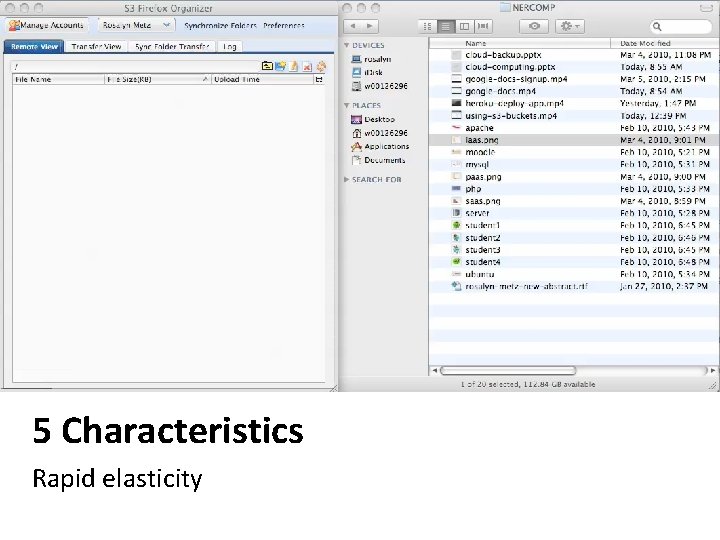Expand the SEARCH FOR section in Finder sidebar

pos(347,180)
